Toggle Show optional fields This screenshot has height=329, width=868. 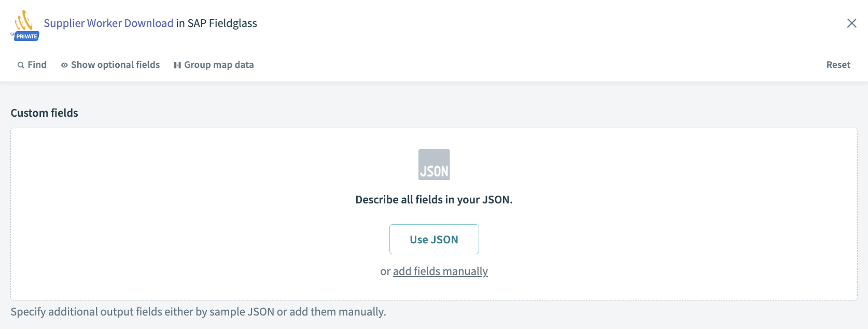click(115, 65)
